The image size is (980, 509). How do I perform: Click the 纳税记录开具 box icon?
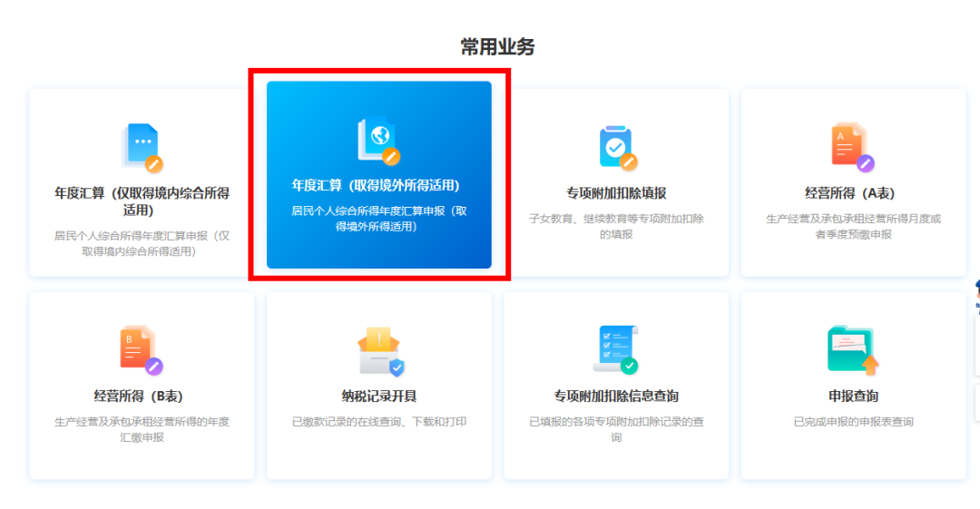(379, 351)
